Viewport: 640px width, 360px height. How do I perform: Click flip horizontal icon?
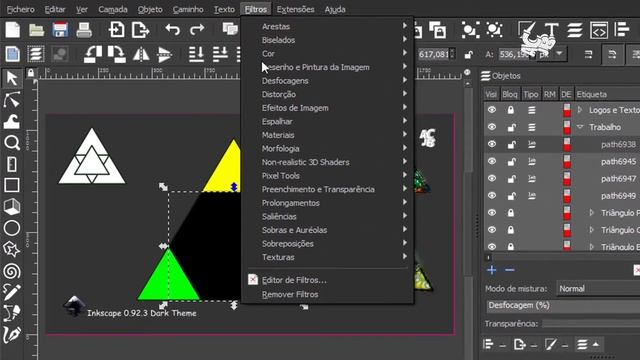pyautogui.click(x=141, y=54)
